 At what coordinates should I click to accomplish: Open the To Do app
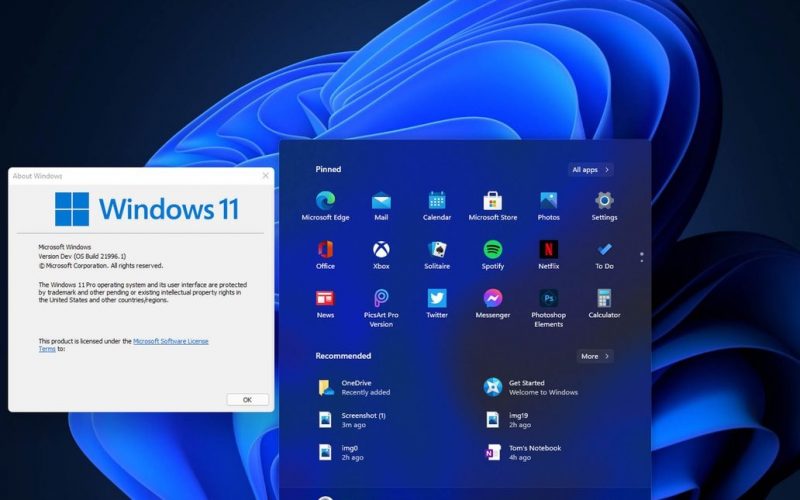click(604, 255)
